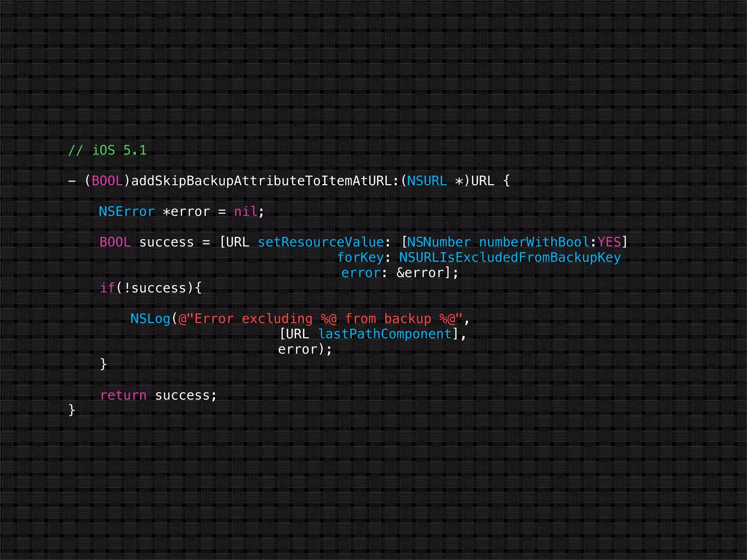
Task: Click the NSURLIsExcludedFromBackupKey constant
Action: (510, 257)
